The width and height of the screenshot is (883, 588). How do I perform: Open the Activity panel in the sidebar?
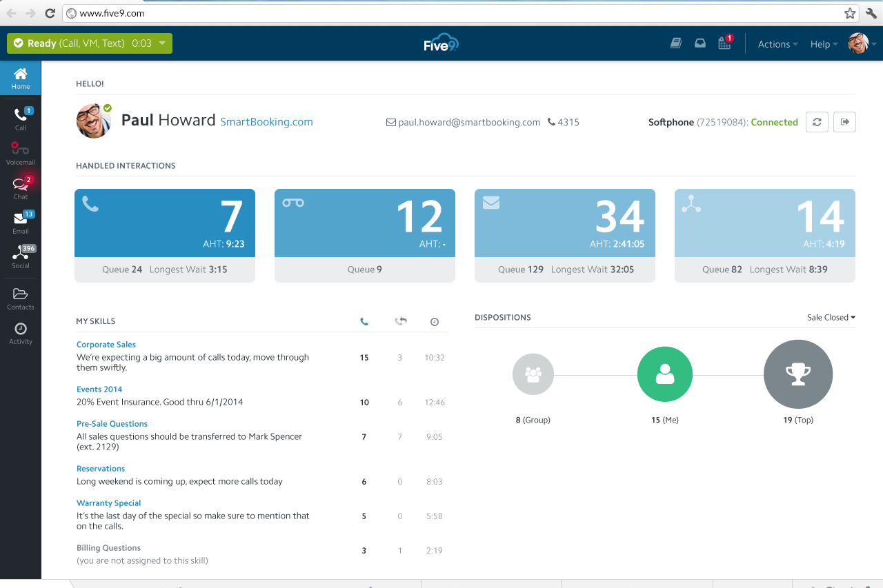pos(20,332)
